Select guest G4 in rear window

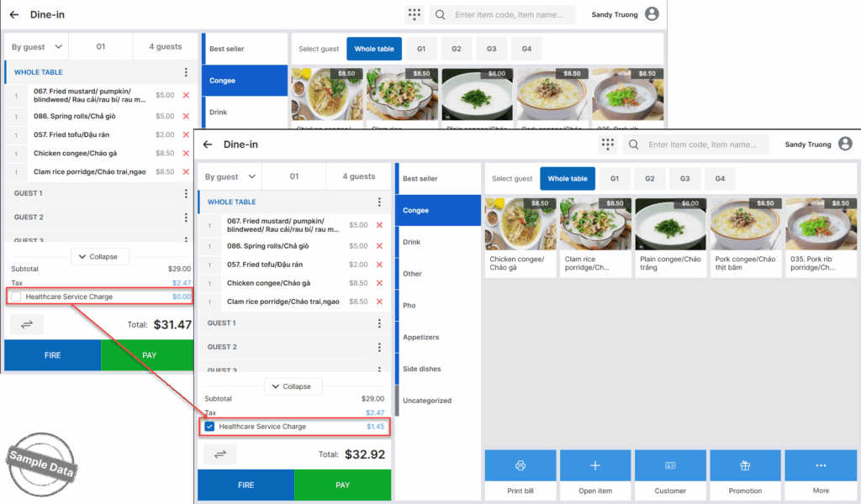[x=526, y=49]
